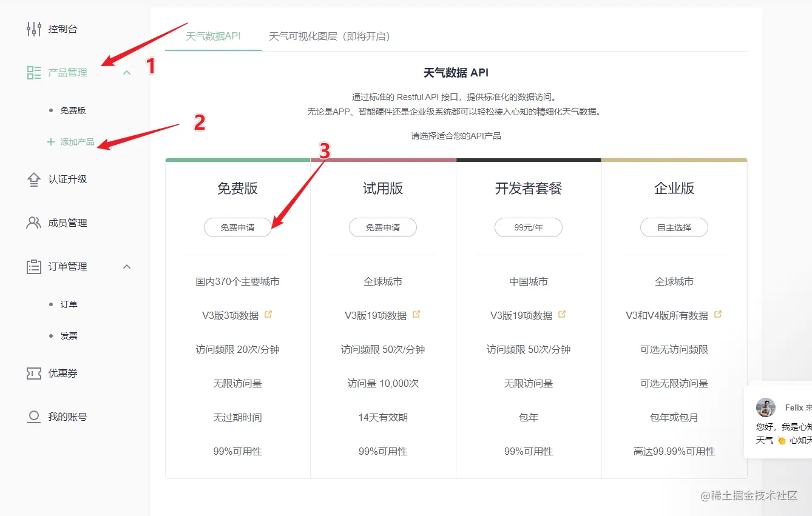Select 订单管理 in the sidebar

point(68,267)
